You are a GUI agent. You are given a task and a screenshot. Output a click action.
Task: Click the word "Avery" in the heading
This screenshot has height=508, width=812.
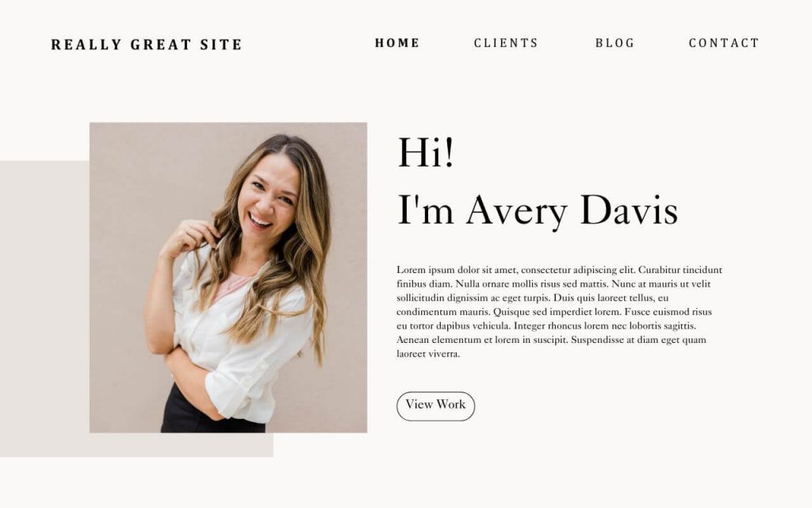(517, 211)
